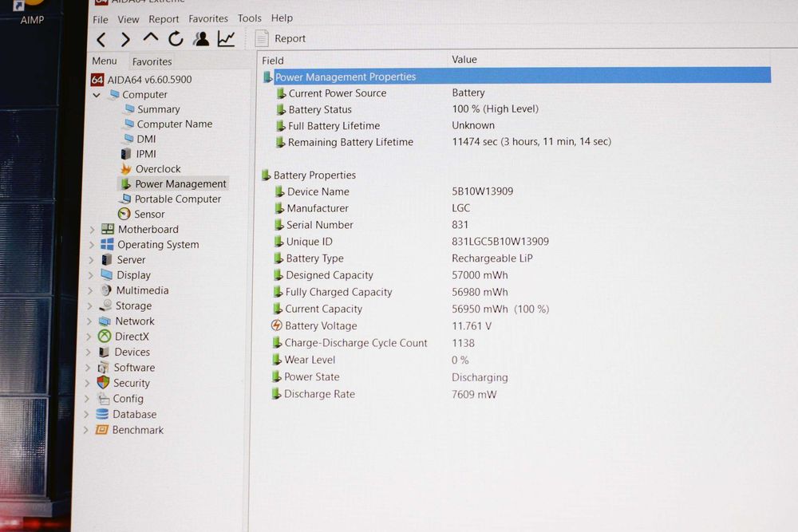Image resolution: width=798 pixels, height=532 pixels.
Task: Expand the Motherboard node
Action: click(x=92, y=230)
